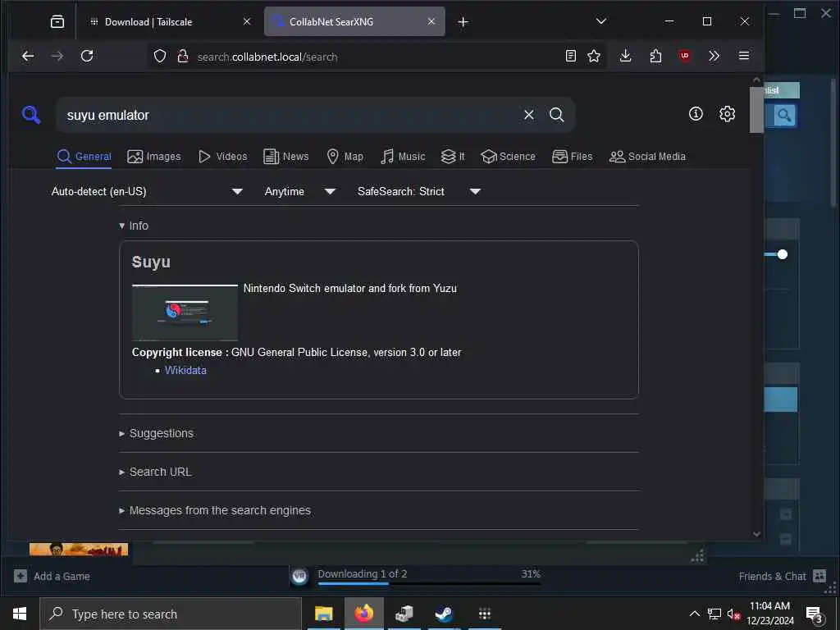Open SearXNG about info icon
Image resolution: width=840 pixels, height=630 pixels.
[696, 113]
